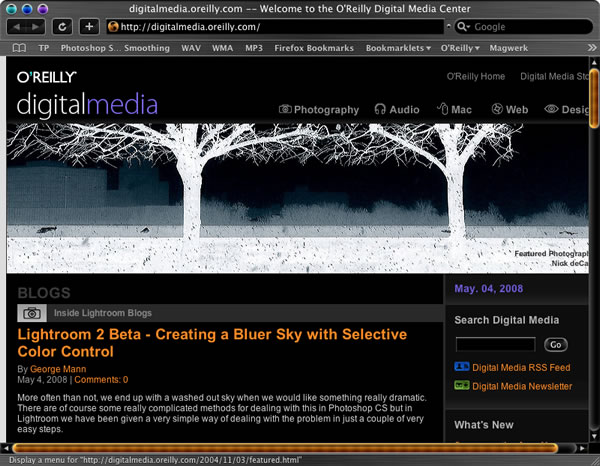Click the globe icon next to Web
The height and width of the screenshot is (466, 600).
pyautogui.click(x=497, y=109)
